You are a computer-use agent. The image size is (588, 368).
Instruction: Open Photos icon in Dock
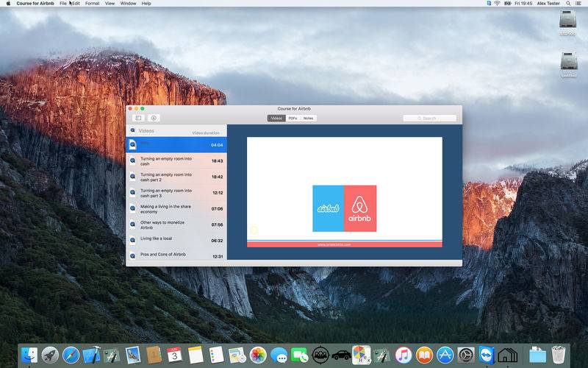click(x=258, y=355)
